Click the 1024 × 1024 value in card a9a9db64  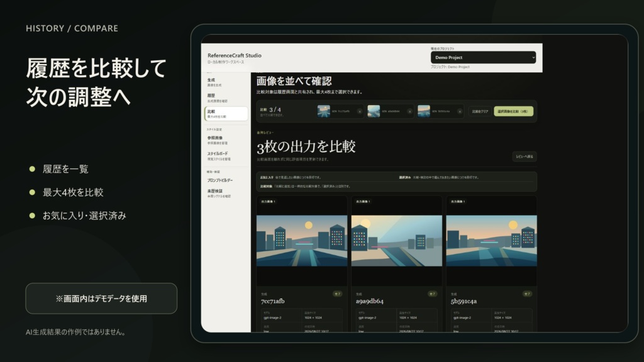pos(408,317)
